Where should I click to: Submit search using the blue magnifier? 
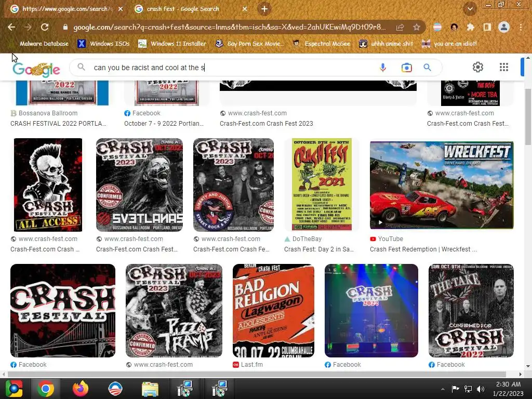point(428,67)
